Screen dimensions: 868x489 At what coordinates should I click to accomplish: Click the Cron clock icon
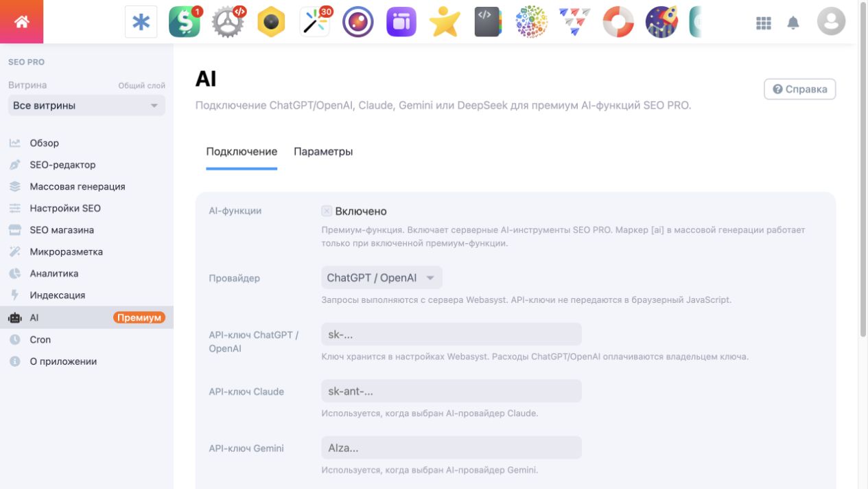(14, 339)
